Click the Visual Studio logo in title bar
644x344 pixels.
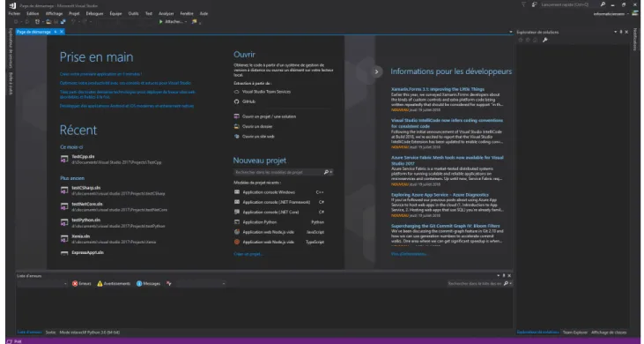[12, 5]
